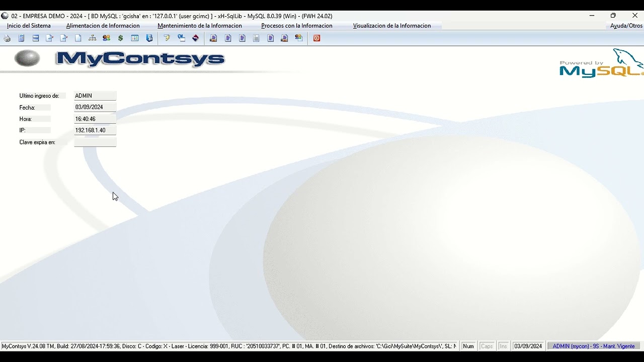
Task: Click the pencil-document icon beside the blank page icon
Action: [x=64, y=38]
